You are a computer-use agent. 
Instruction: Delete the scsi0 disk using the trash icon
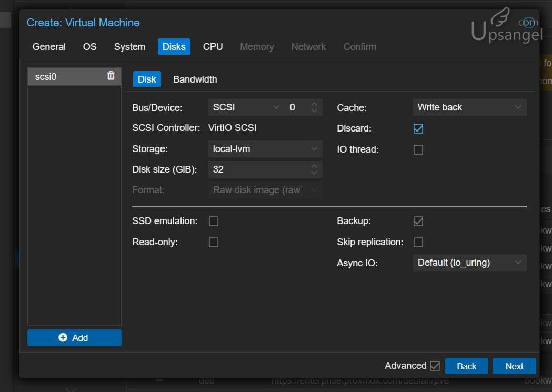tap(111, 76)
